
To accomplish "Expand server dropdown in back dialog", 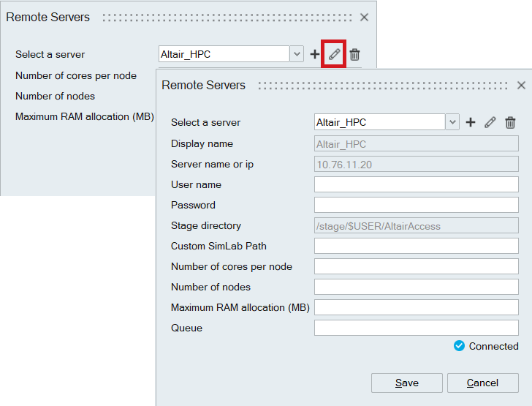I will click(297, 54).
